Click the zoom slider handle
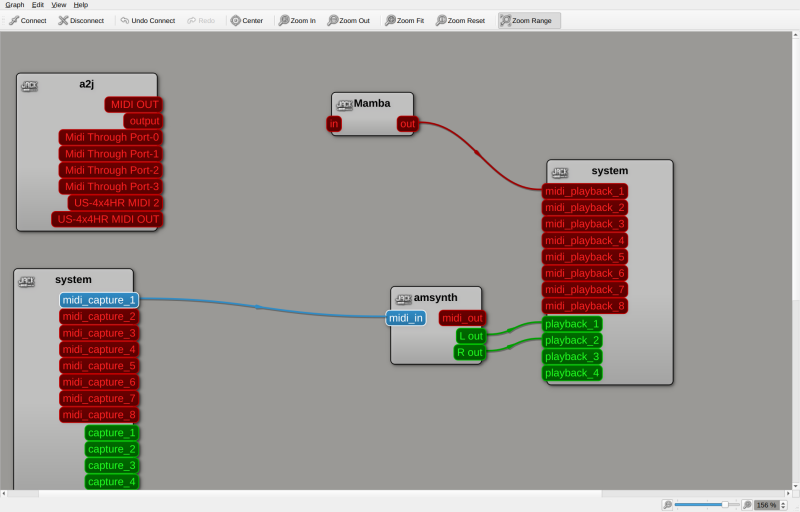800x512 pixels. (x=724, y=504)
